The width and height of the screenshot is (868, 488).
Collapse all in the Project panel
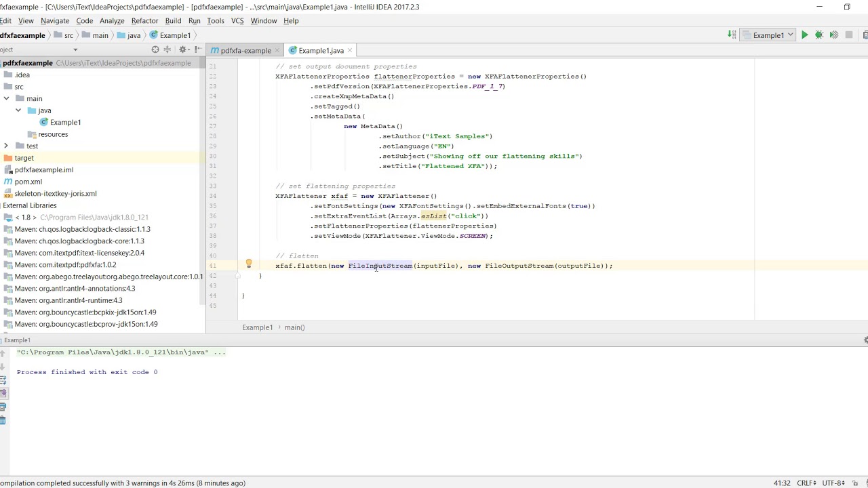167,49
